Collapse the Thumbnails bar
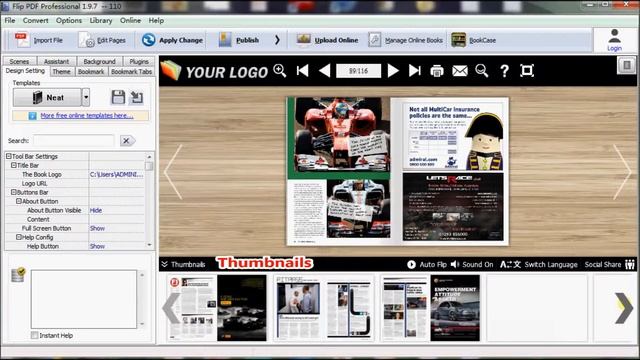This screenshot has height=360, width=640. coord(183,264)
